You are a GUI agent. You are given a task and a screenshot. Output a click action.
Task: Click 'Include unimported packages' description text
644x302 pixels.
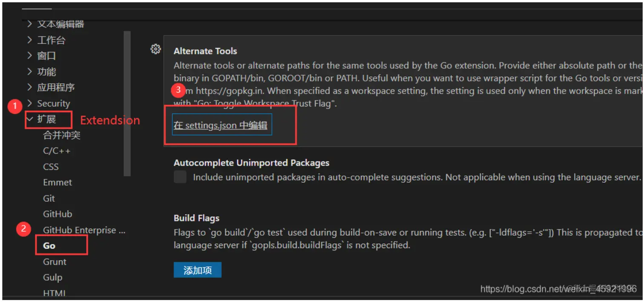417,177
